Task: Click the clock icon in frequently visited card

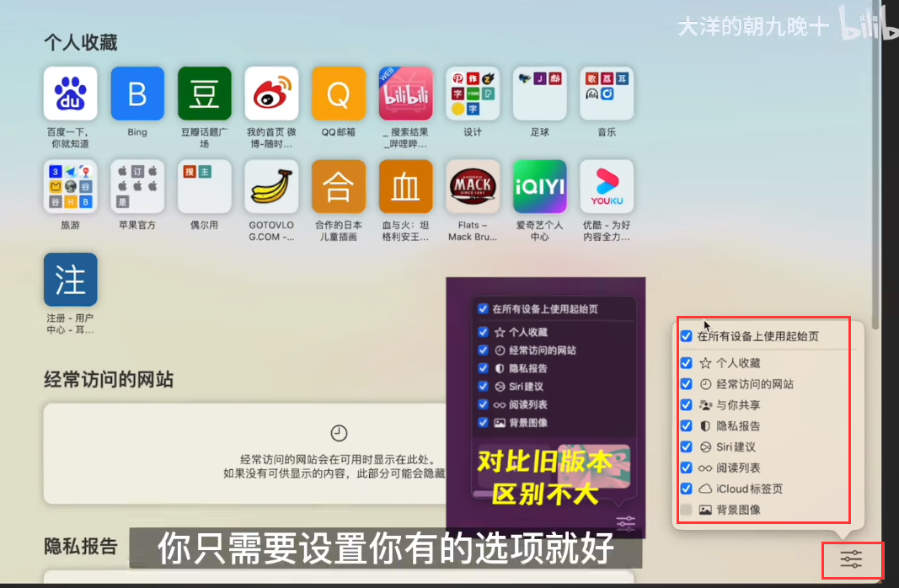Action: (x=339, y=433)
